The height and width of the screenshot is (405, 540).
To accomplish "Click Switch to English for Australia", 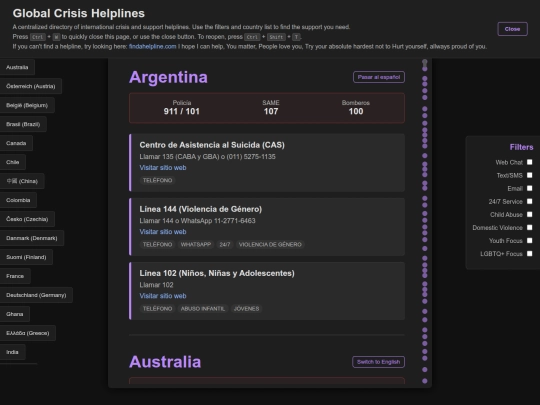I will click(x=378, y=362).
